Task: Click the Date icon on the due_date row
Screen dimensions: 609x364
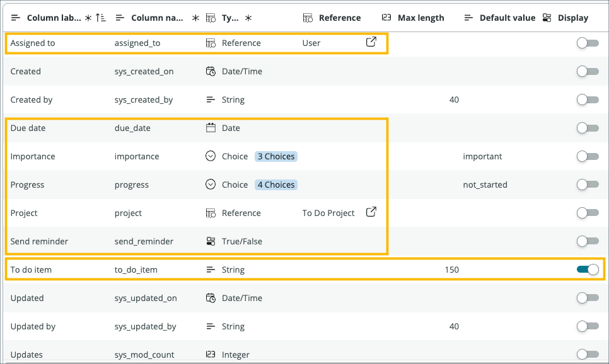Action: point(211,128)
